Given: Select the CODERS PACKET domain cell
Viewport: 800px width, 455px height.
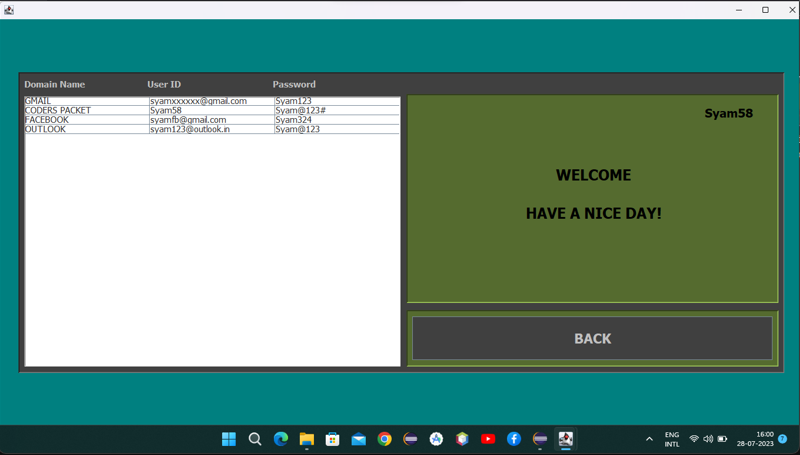Looking at the screenshot, I should coord(87,110).
